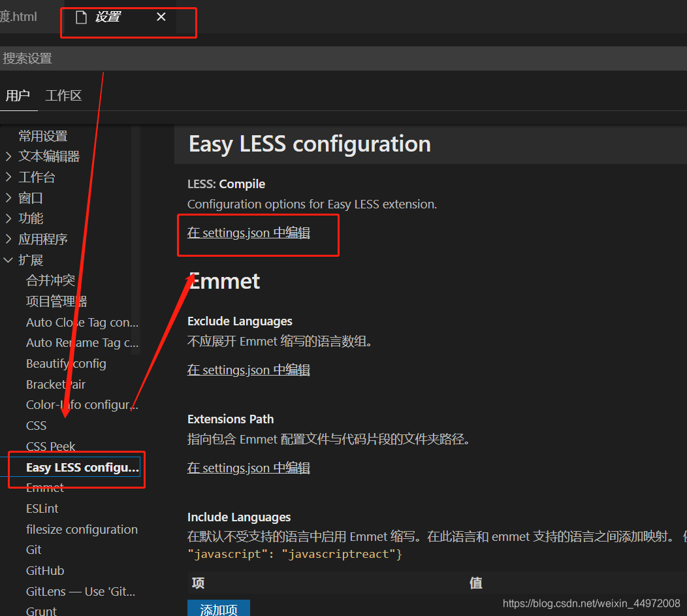Select 窗口 in settings tree
Image resolution: width=687 pixels, height=616 pixels.
pyautogui.click(x=31, y=197)
